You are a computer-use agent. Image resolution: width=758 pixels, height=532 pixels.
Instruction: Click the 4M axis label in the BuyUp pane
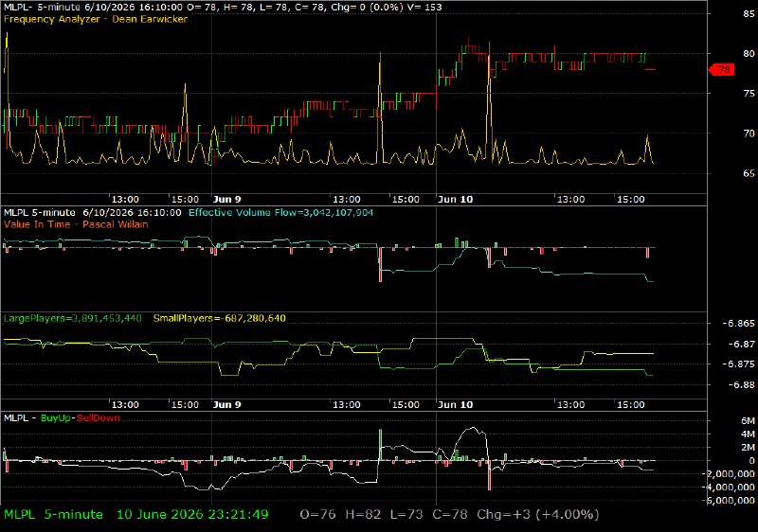click(748, 434)
